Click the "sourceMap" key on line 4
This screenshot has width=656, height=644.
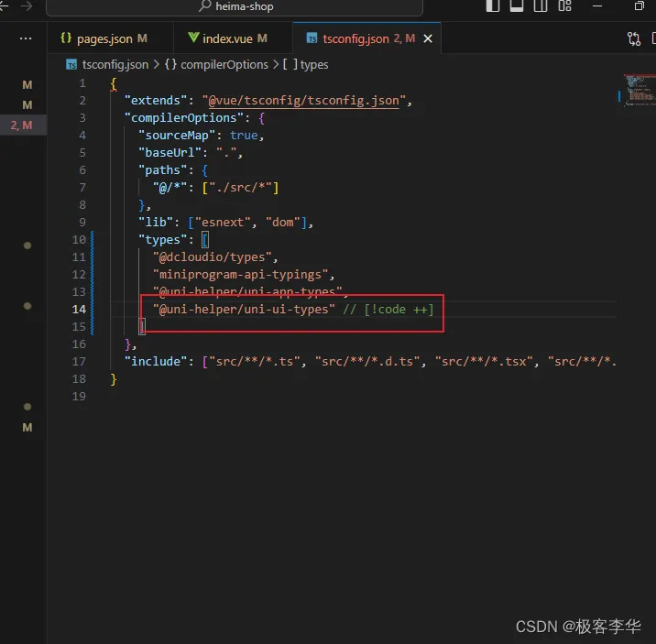click(177, 135)
